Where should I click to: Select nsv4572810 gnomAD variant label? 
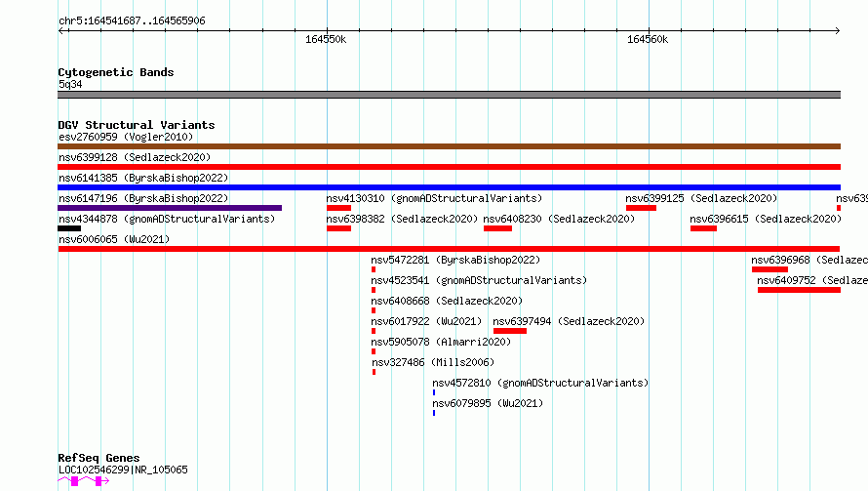540,383
